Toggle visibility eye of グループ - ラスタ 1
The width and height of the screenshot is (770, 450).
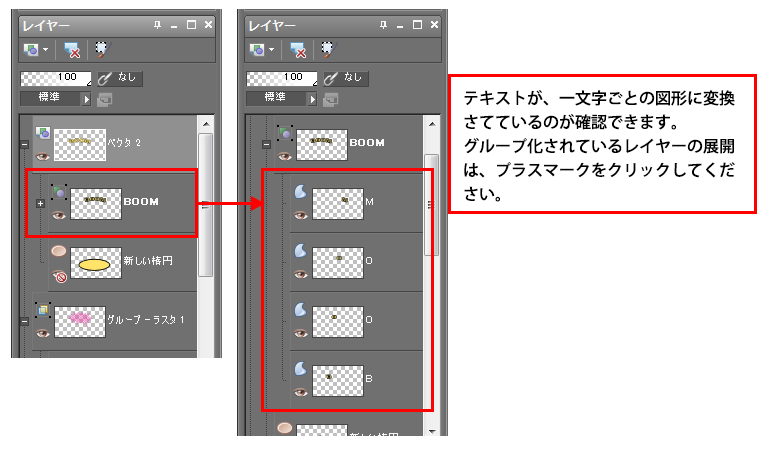(43, 334)
